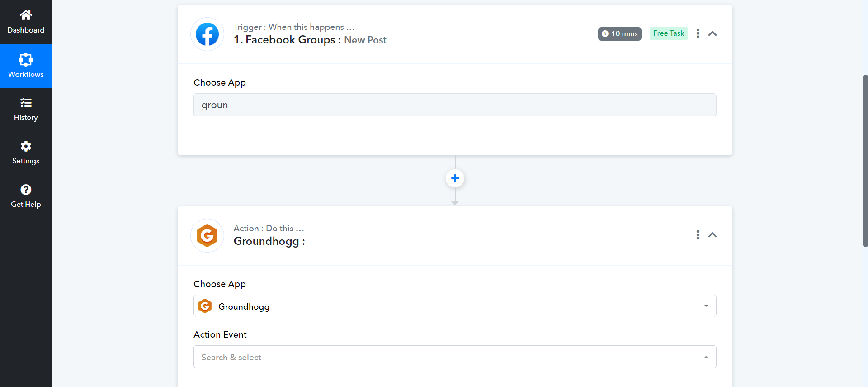Collapse the Facebook Groups trigger step
Viewport: 868px width, 387px height.
[x=712, y=33]
